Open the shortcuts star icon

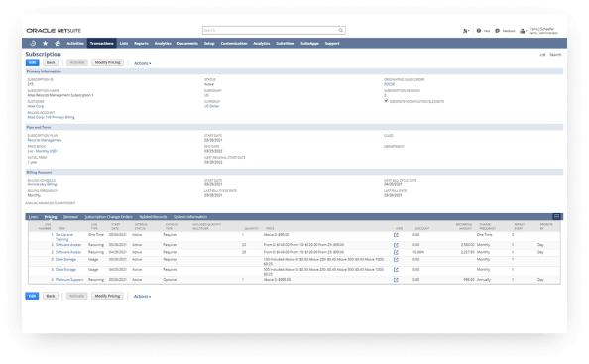45,44
